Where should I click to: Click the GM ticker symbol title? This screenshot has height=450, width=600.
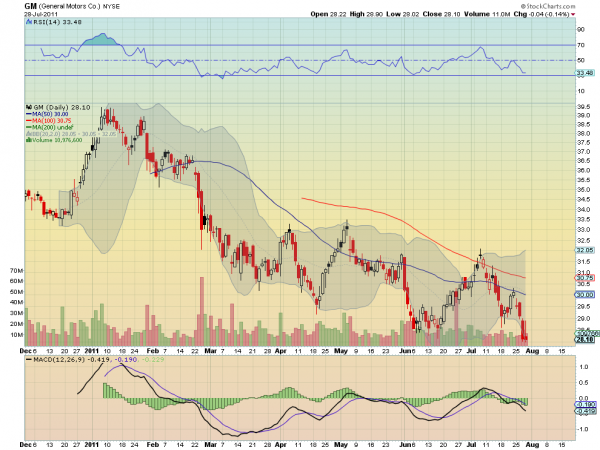point(31,6)
